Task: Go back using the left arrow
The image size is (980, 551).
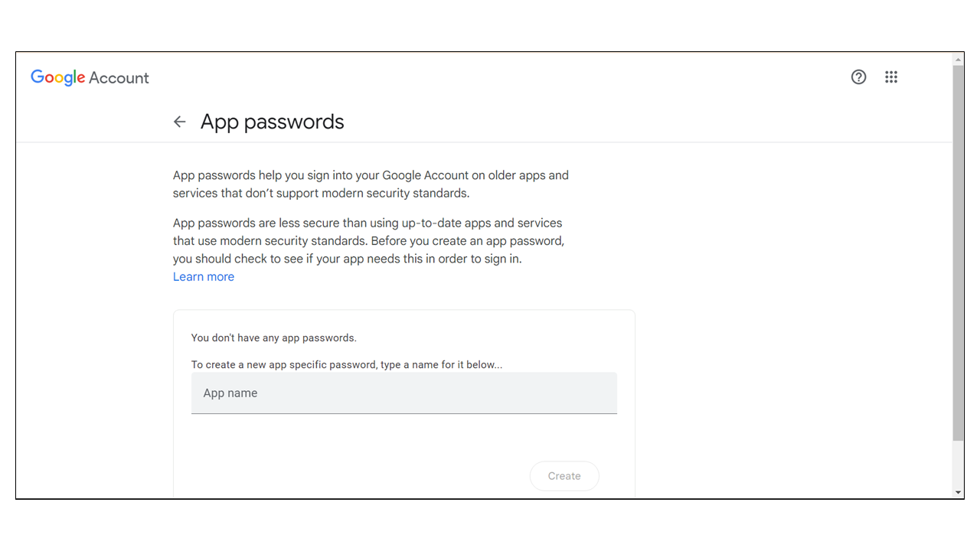Action: point(180,122)
